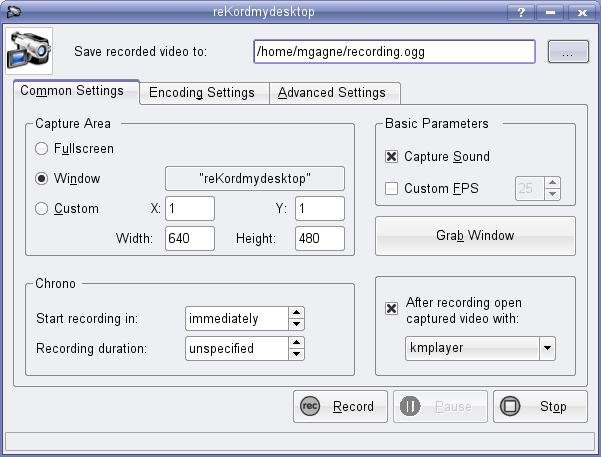Switch to the Encoding Settings tab
Image resolution: width=601 pixels, height=457 pixels.
(202, 93)
